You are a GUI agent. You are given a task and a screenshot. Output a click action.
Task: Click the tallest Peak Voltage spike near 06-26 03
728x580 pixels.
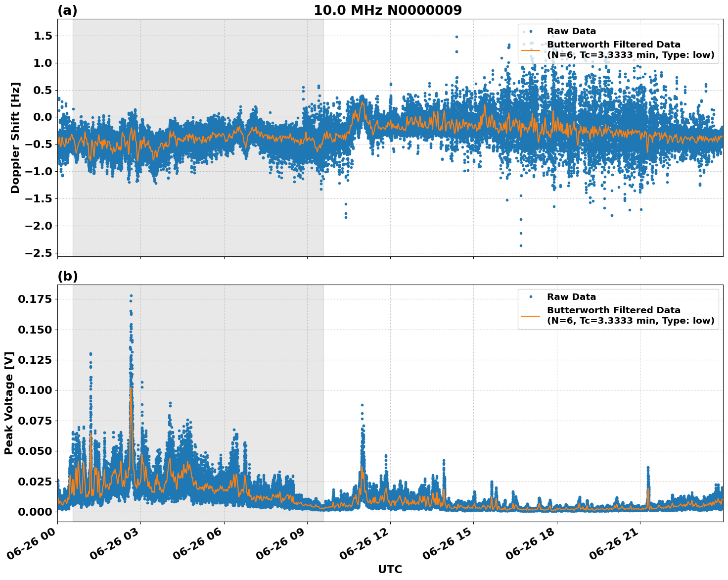[x=132, y=294]
